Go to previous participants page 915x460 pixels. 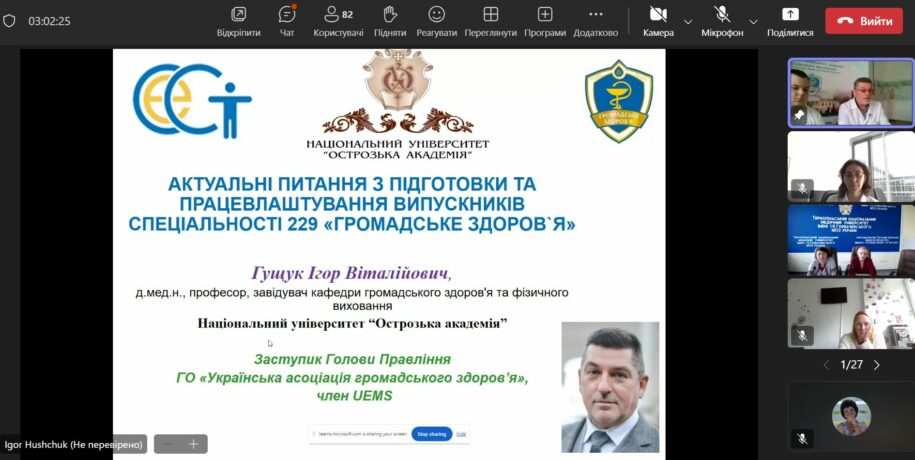pyautogui.click(x=826, y=365)
